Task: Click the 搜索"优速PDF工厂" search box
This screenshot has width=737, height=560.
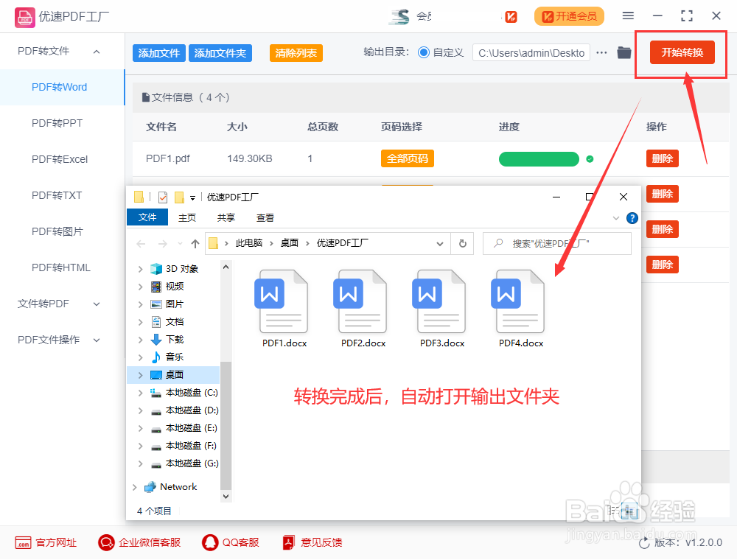Action: pos(557,243)
